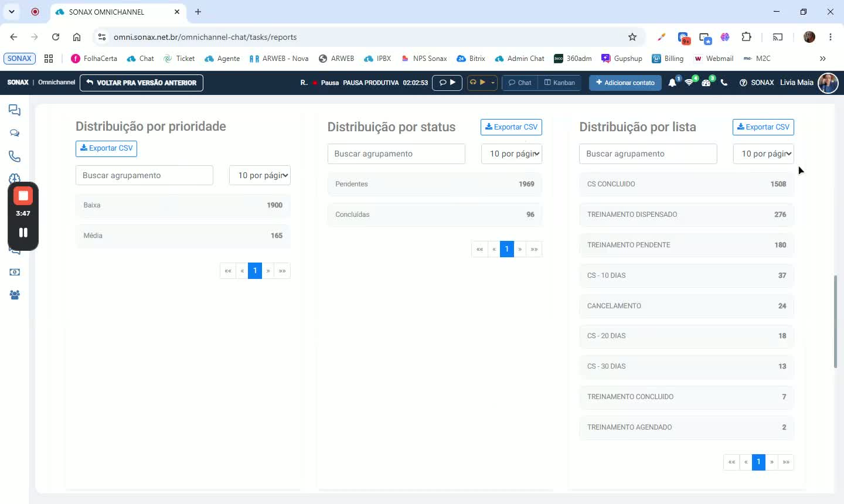
Task: Stop the screen recording
Action: tap(23, 196)
